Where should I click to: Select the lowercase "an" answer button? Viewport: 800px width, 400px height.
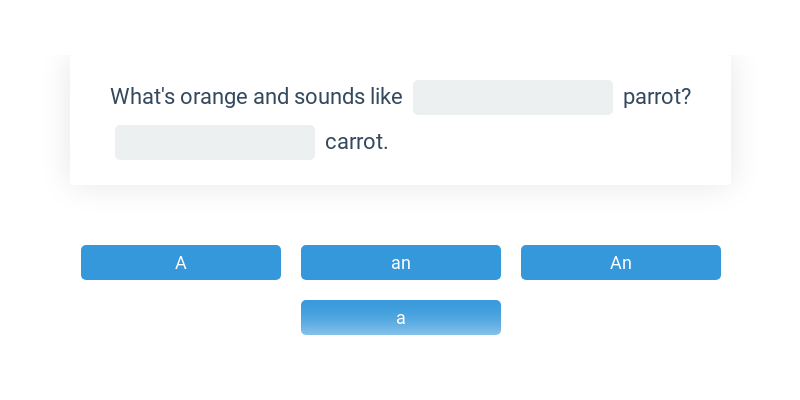coord(401,262)
